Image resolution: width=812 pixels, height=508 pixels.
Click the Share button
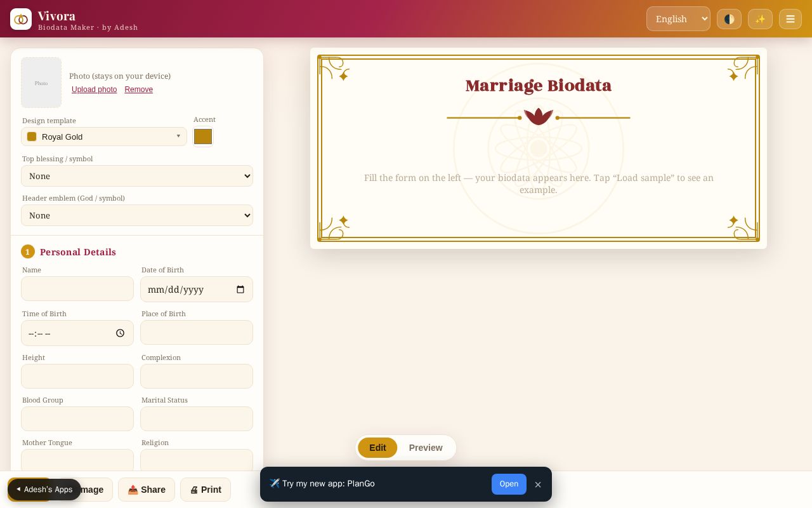147,490
